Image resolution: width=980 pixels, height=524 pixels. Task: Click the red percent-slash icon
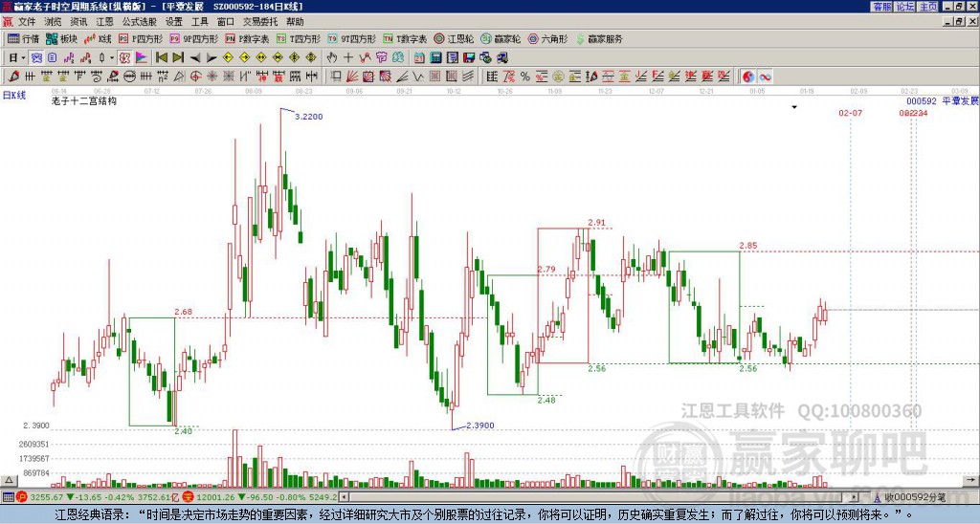(509, 76)
